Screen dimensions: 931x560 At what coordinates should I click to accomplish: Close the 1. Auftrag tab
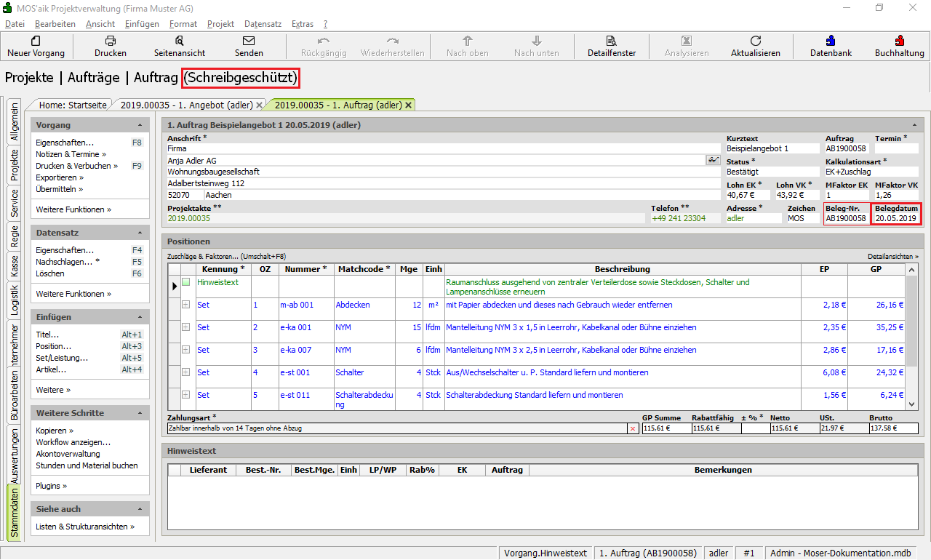[x=408, y=105]
